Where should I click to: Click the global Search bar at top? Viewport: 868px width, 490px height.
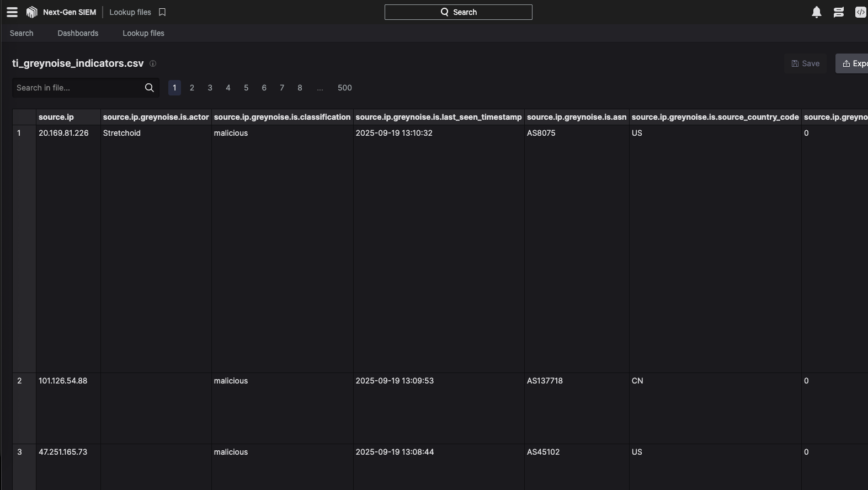(458, 12)
